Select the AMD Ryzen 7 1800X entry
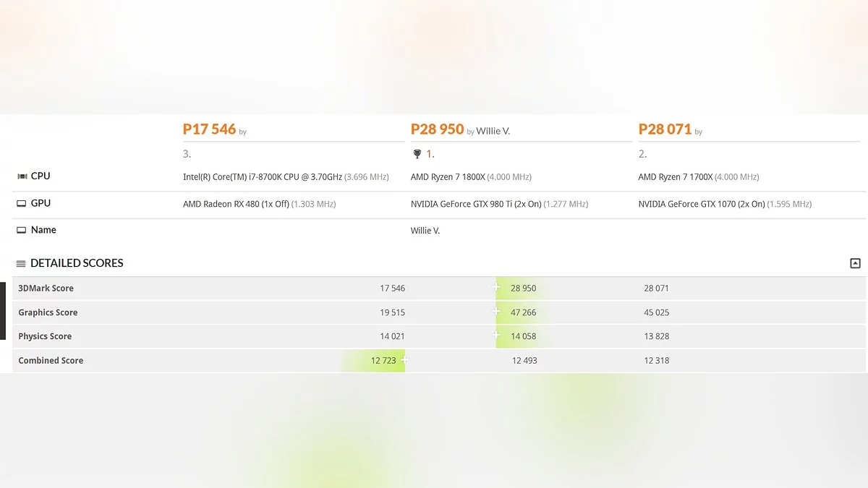 [x=448, y=177]
